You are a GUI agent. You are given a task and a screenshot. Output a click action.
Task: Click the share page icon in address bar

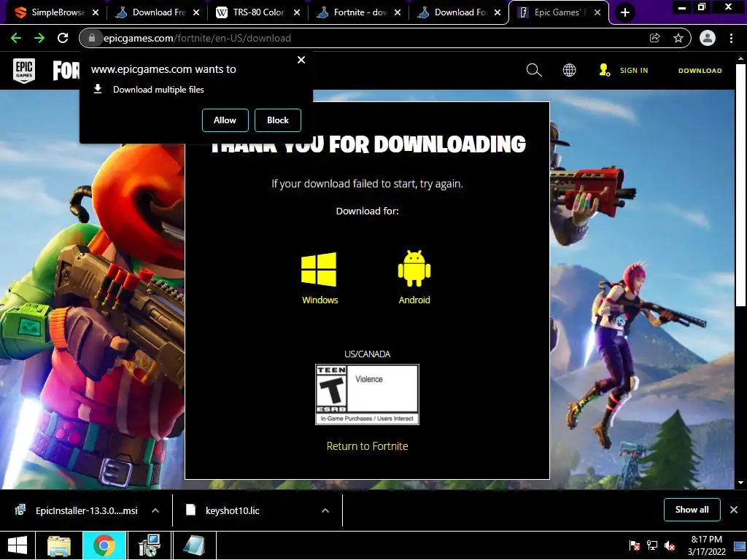coord(654,38)
